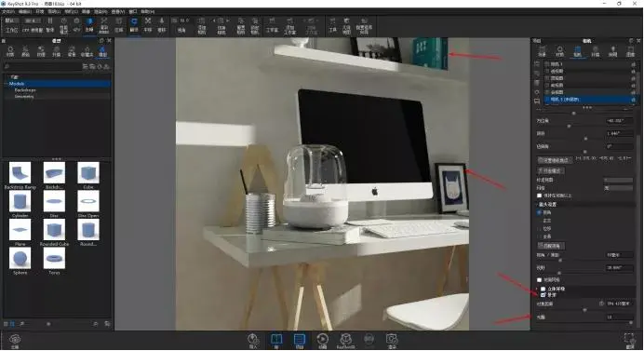Screen dimensions: 644x351
Task: Open the Help menu
Action: click(x=147, y=11)
